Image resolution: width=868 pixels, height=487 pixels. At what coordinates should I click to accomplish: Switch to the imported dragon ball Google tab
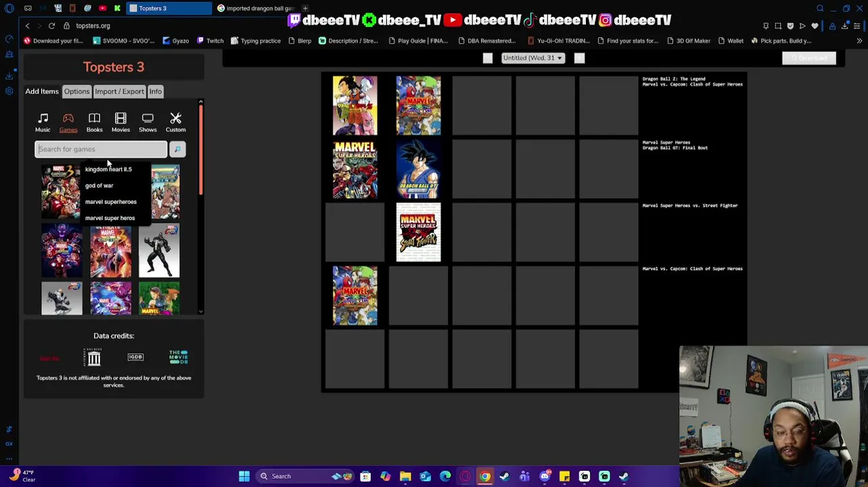pos(255,8)
